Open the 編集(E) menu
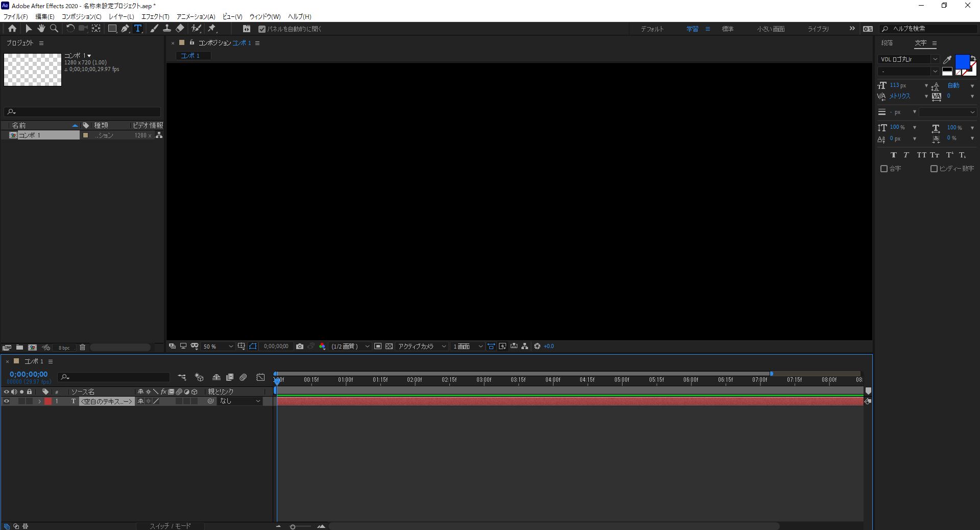This screenshot has width=980, height=530. [x=44, y=17]
